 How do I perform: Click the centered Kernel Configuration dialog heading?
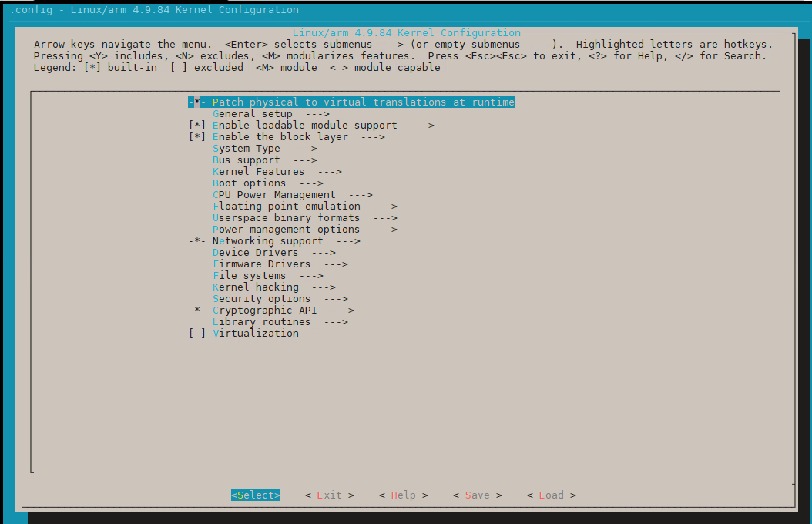(407, 32)
